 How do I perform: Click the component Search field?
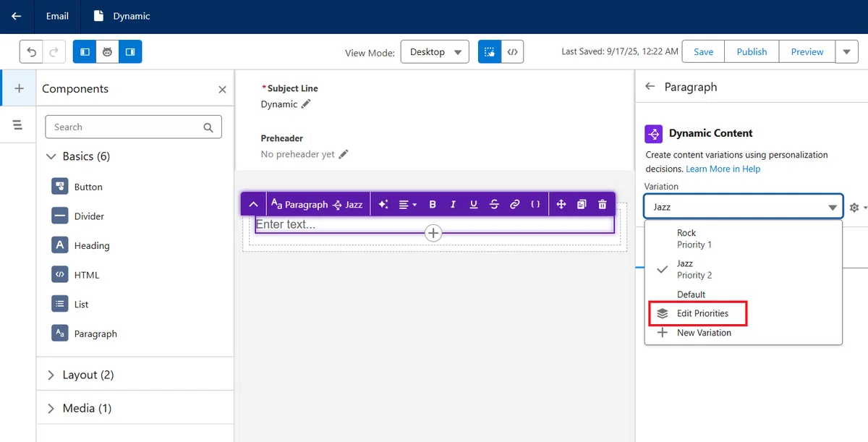click(134, 127)
